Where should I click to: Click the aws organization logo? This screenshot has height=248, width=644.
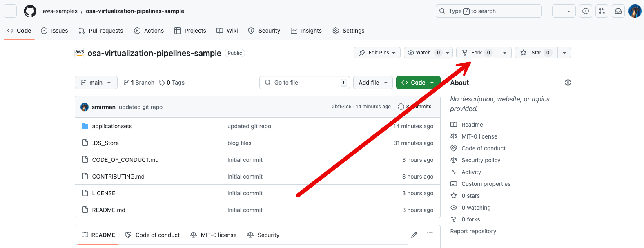(80, 53)
